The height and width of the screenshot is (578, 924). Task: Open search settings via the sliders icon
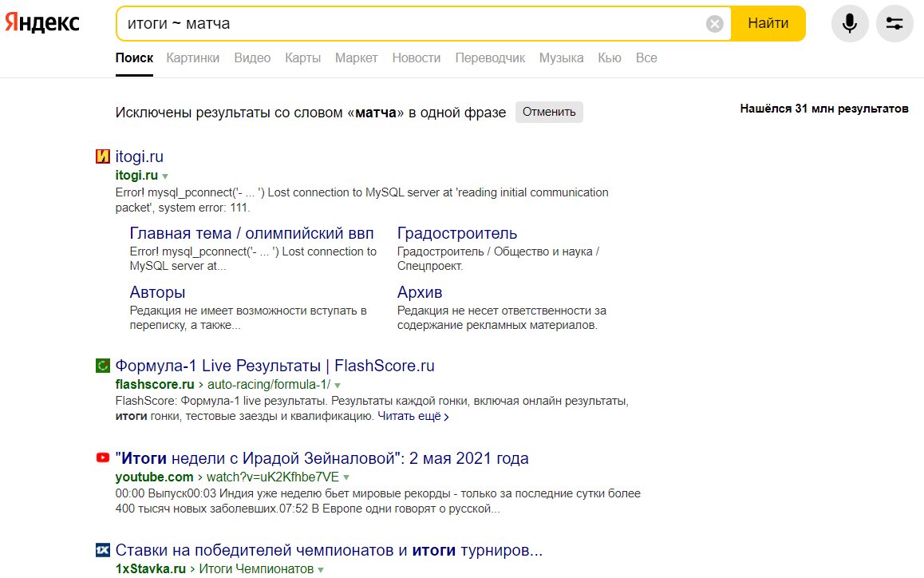(894, 24)
